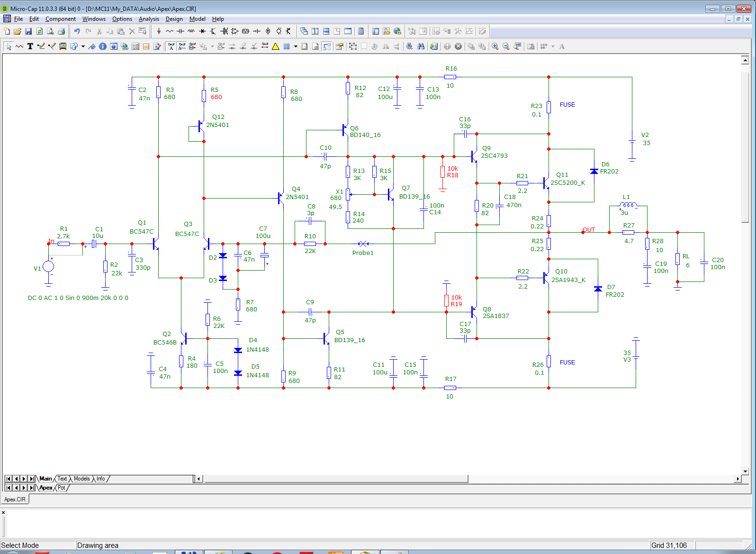Open dropdown beside the color grid icon
The width and height of the screenshot is (756, 554).
coord(553,46)
